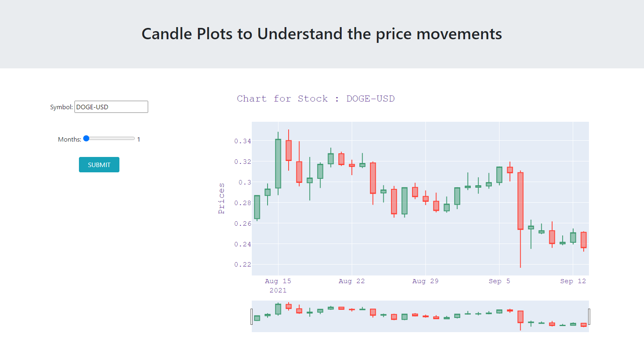This screenshot has width=644, height=358.
Task: Click the leftmost green candle in main chart
Action: pyautogui.click(x=257, y=207)
